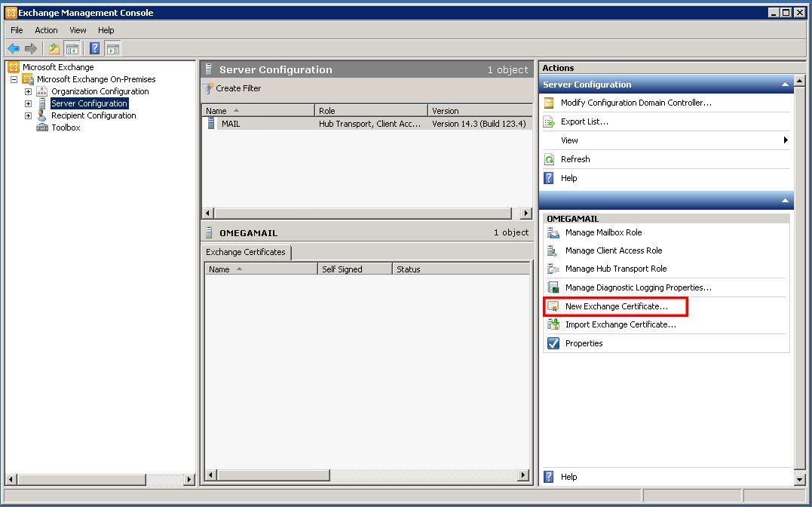812x507 pixels.
Task: Open the File menu
Action: click(17, 30)
